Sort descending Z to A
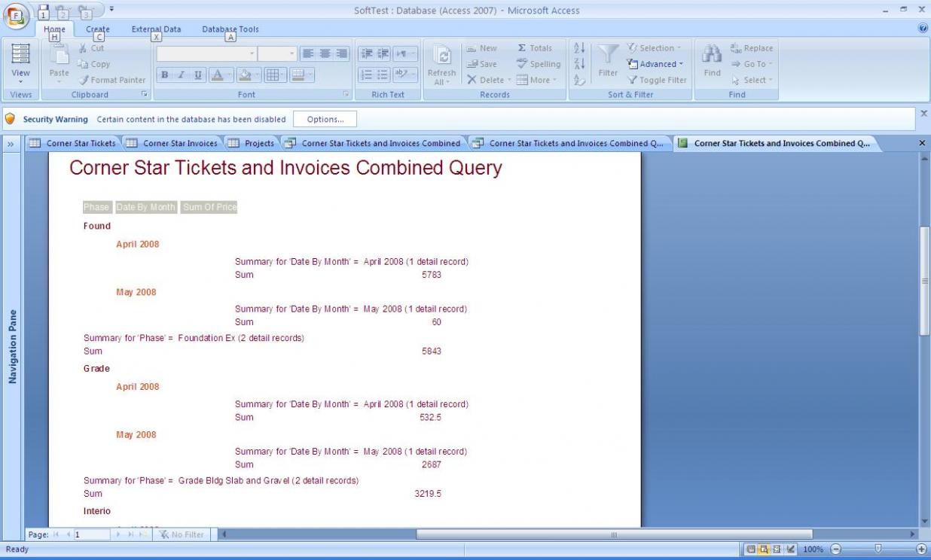The image size is (931, 560). 579,64
